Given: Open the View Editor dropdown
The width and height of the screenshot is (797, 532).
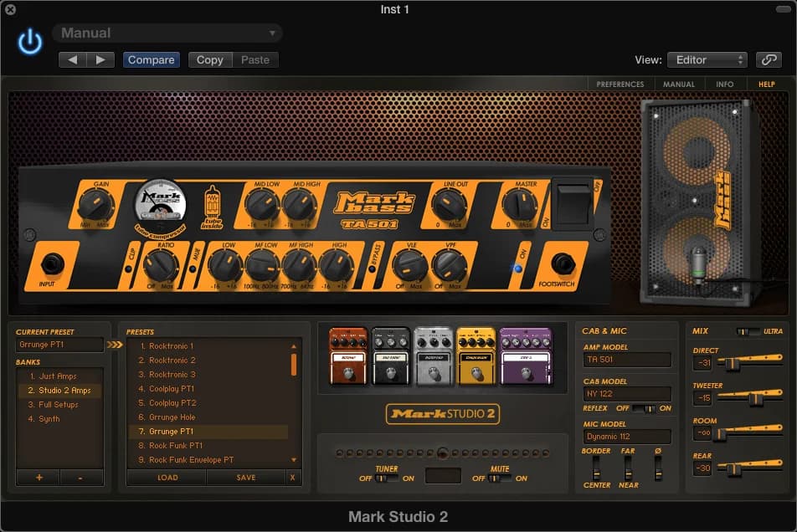Looking at the screenshot, I should (x=707, y=59).
